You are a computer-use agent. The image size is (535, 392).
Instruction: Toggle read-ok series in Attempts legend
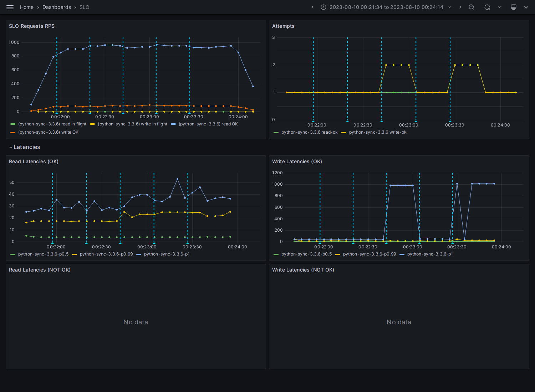pyautogui.click(x=309, y=132)
